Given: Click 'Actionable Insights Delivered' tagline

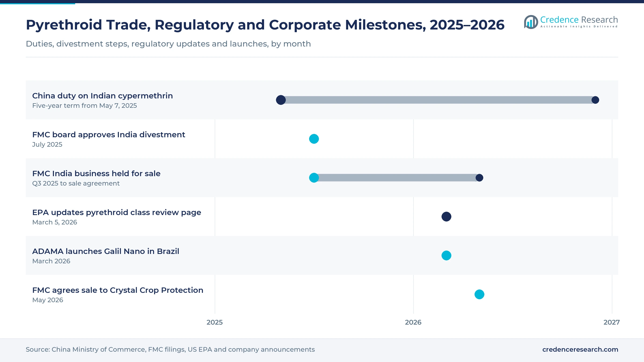Looking at the screenshot, I should coord(579,27).
